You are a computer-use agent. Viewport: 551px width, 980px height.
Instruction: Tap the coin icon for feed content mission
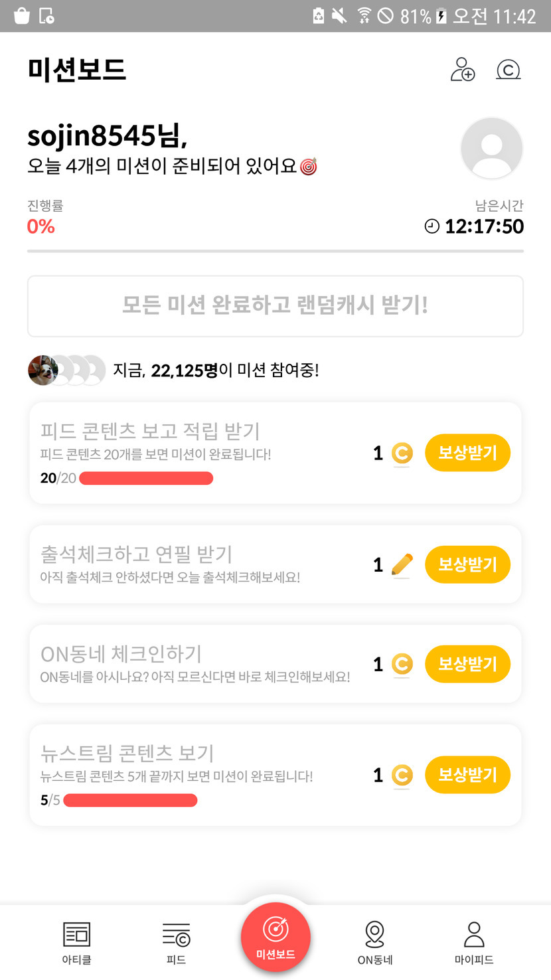point(402,453)
